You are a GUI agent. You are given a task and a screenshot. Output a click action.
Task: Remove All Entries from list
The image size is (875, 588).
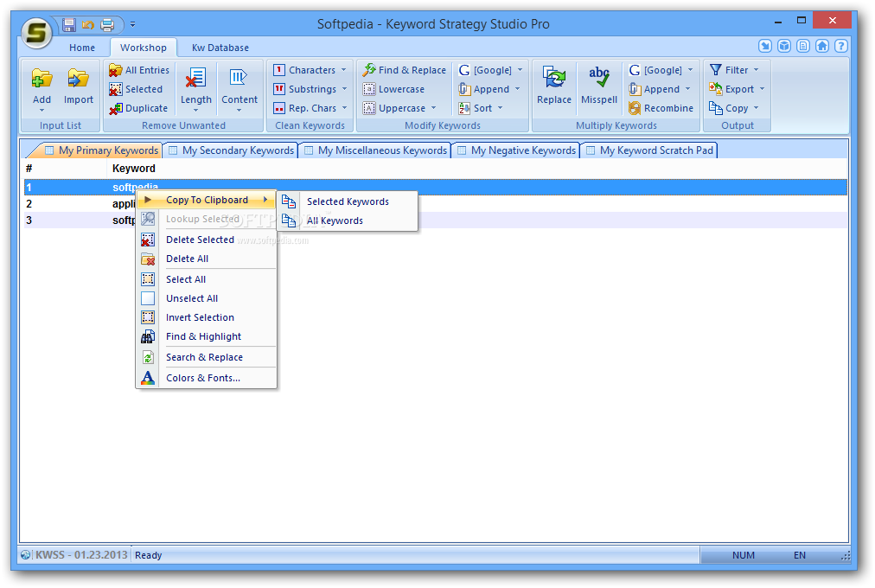coord(139,70)
